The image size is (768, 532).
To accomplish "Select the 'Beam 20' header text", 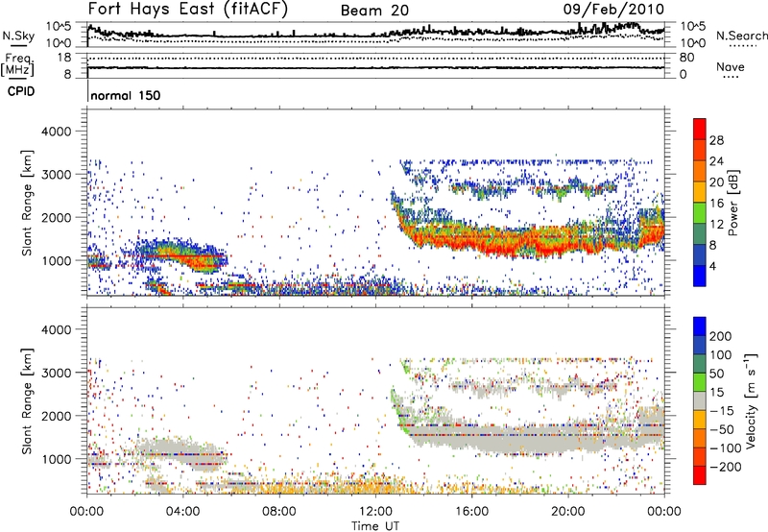I will coord(374,11).
